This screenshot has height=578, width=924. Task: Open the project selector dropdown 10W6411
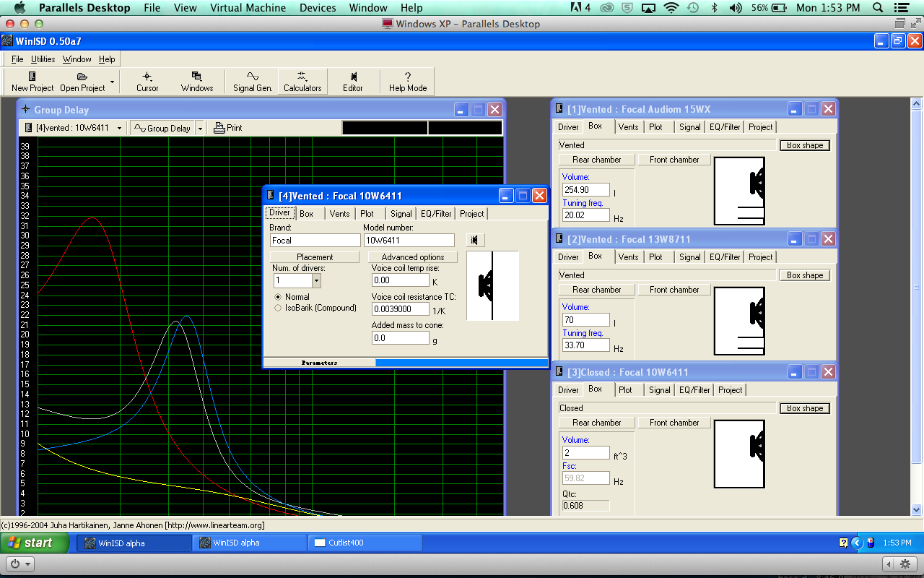[119, 128]
